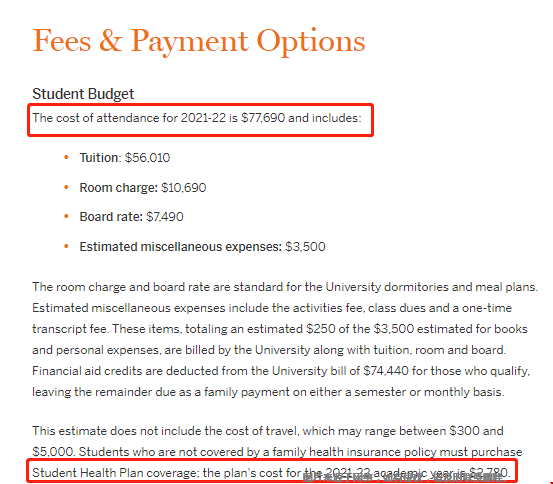553x484 pixels.
Task: Click the line about cost of travel
Action: pos(268,431)
